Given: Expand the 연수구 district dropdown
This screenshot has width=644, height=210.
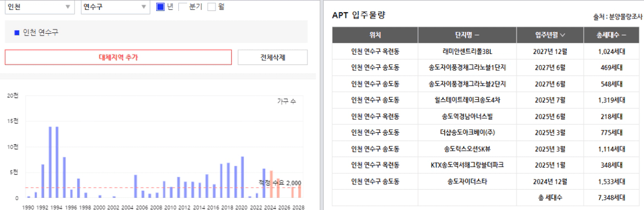Looking at the screenshot, I should click(115, 7).
